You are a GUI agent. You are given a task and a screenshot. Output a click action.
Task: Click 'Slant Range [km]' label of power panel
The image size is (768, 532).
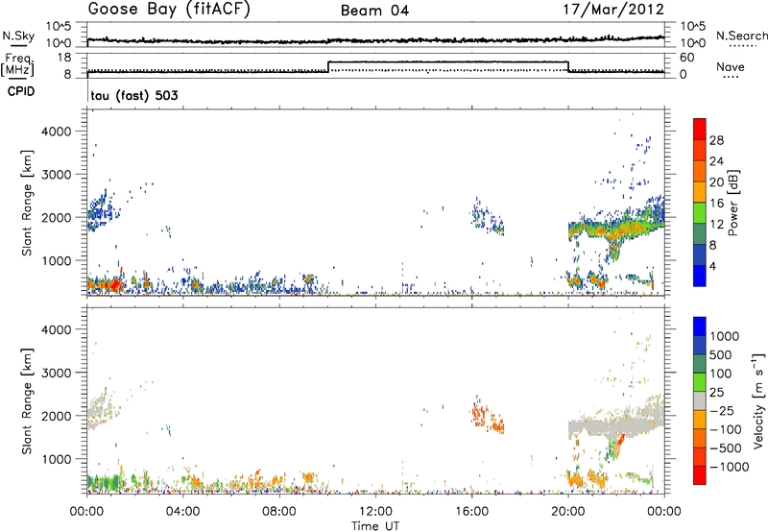point(27,204)
